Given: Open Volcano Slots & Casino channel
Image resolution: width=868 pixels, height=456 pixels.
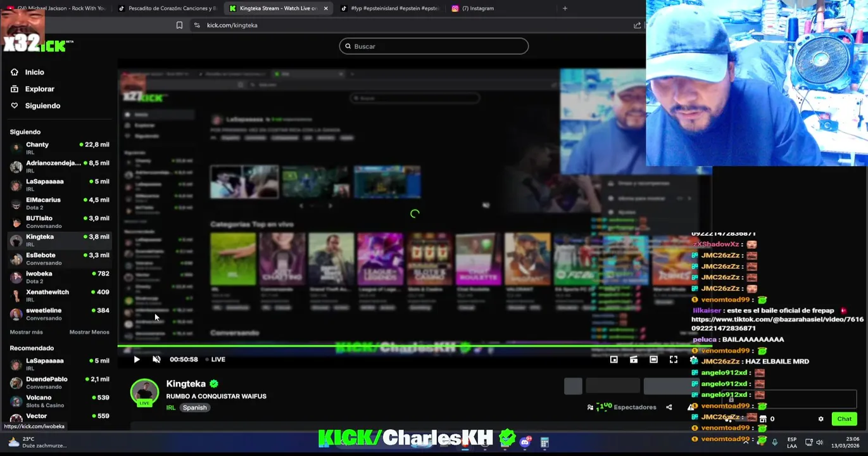Looking at the screenshot, I should pos(60,401).
